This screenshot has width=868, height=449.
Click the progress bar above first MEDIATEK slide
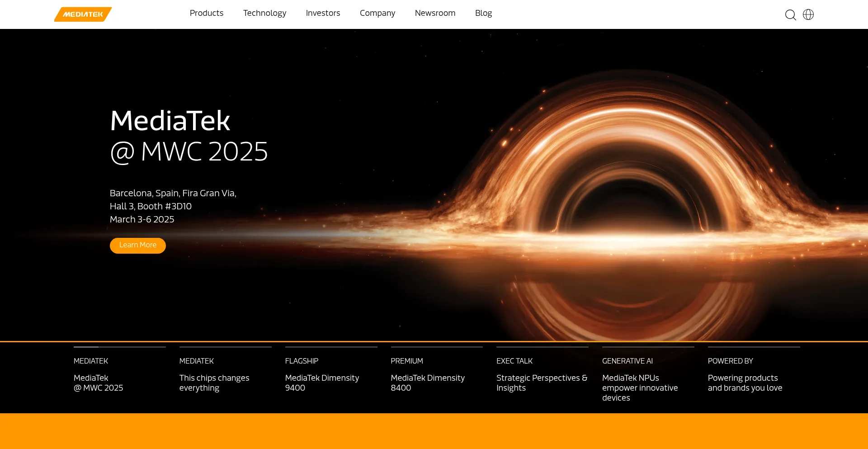point(120,347)
